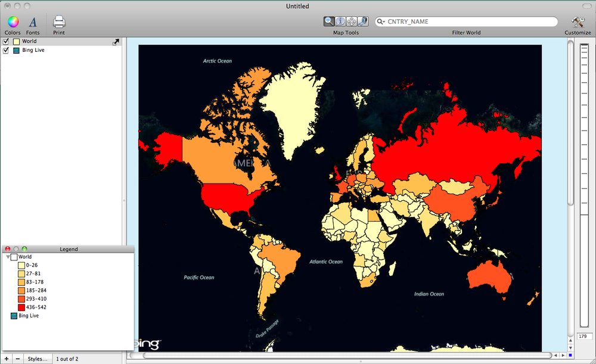Open the filter search field dropdown
Screen dimensions: 596x364
point(381,21)
